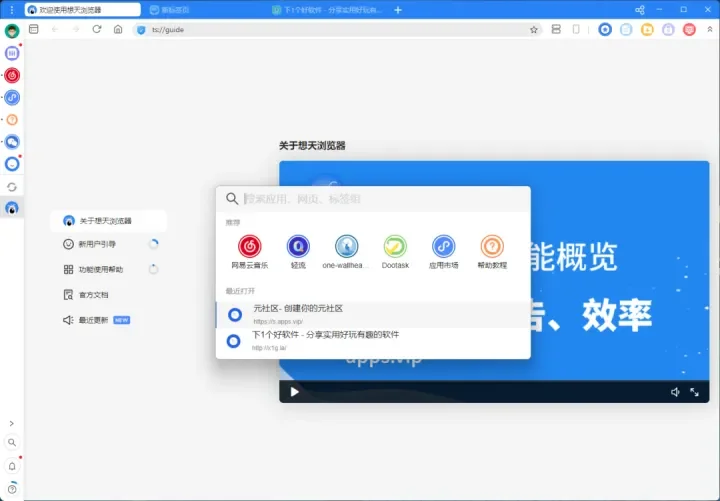The width and height of the screenshot is (720, 501).
Task: Launch 应用市场 from recommended apps
Action: click(x=444, y=252)
